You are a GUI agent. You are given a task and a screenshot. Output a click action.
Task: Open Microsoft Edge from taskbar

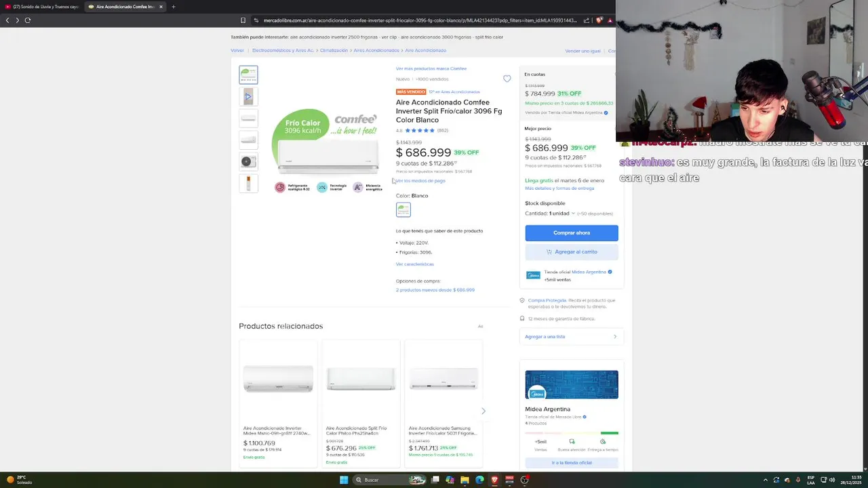coord(479,480)
